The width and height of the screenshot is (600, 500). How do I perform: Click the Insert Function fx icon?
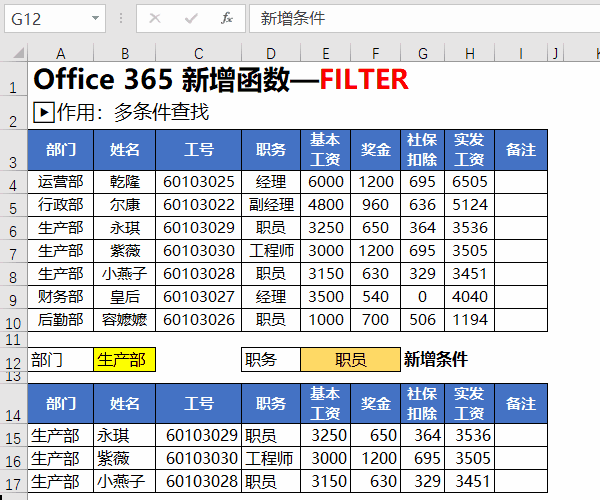coord(227,18)
